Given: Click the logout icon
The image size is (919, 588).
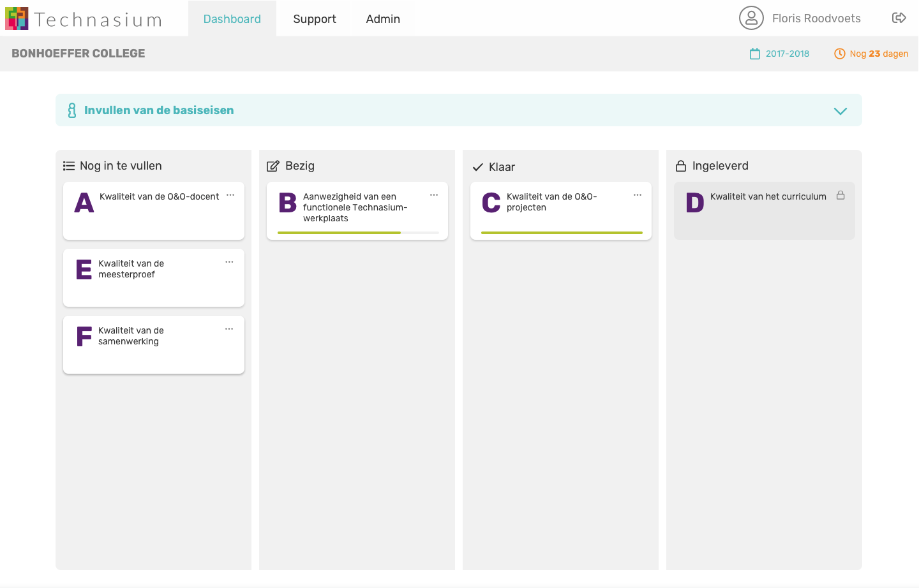Looking at the screenshot, I should click(899, 18).
